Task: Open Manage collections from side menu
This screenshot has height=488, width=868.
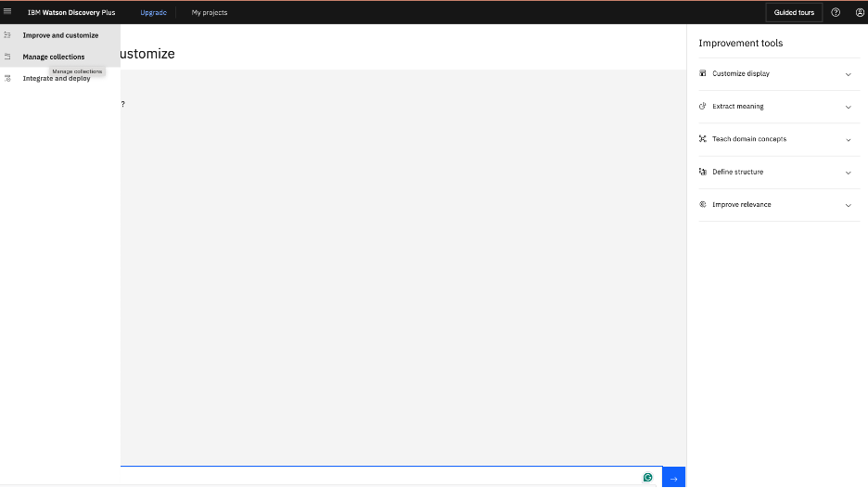Action: click(x=54, y=57)
